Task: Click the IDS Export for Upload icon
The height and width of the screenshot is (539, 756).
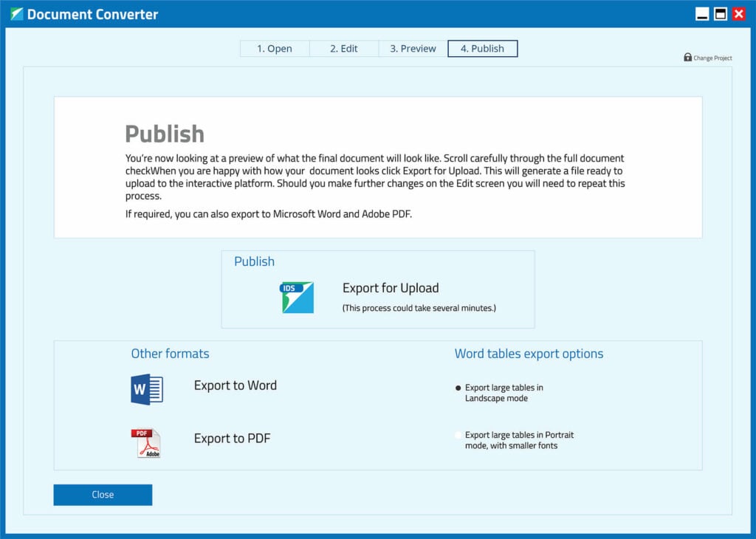Action: coord(296,297)
